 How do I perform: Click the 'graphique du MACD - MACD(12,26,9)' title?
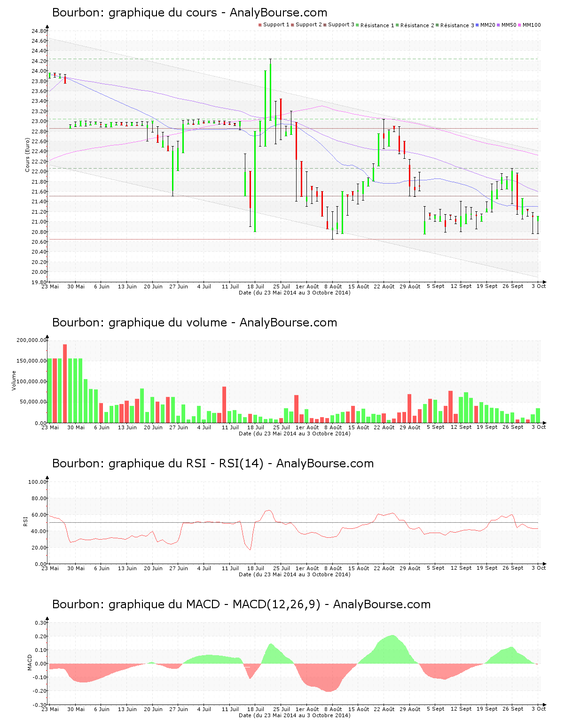pyautogui.click(x=214, y=604)
